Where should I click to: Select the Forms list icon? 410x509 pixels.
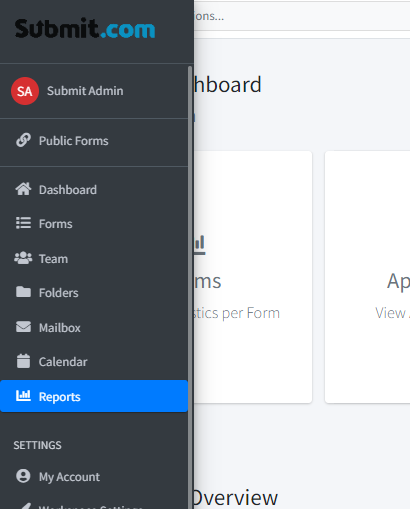coord(23,223)
